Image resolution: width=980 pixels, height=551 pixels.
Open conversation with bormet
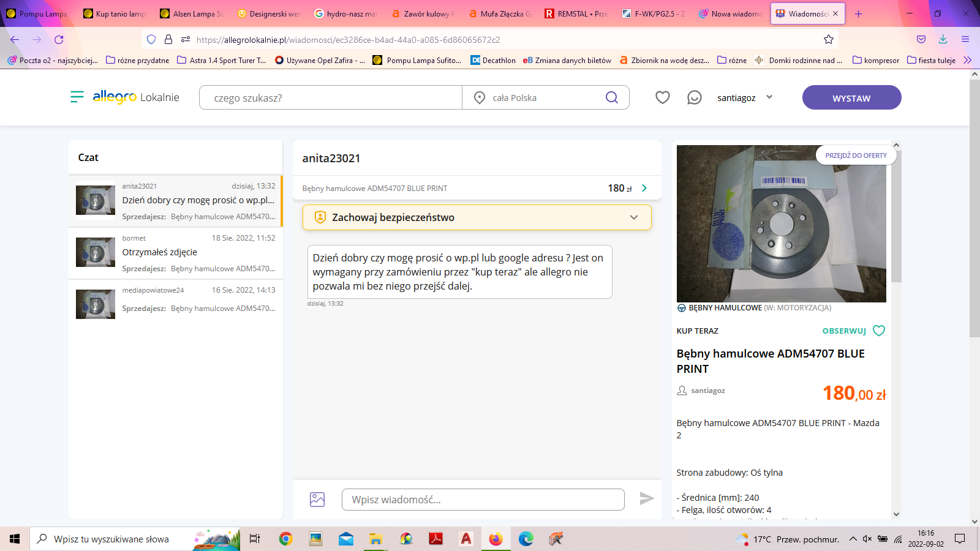[176, 253]
